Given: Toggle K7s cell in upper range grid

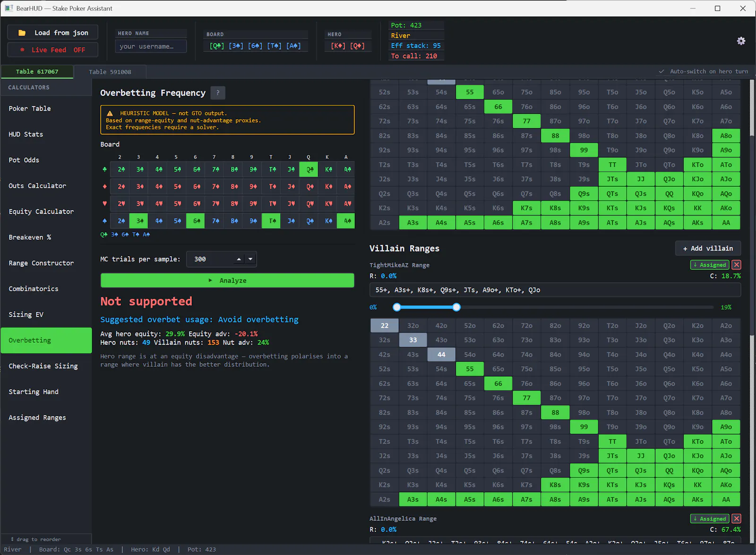Looking at the screenshot, I should (526, 208).
